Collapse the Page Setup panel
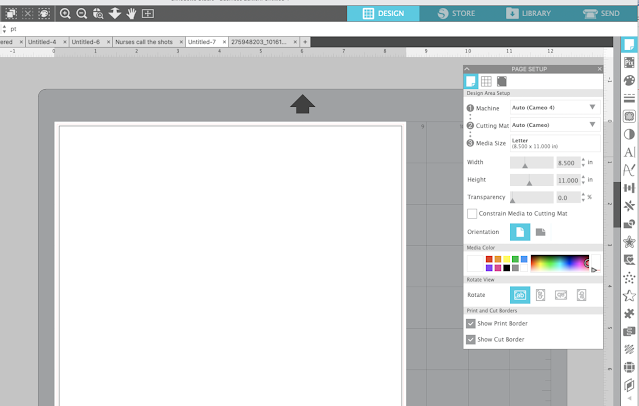This screenshot has height=406, width=639. tap(467, 69)
